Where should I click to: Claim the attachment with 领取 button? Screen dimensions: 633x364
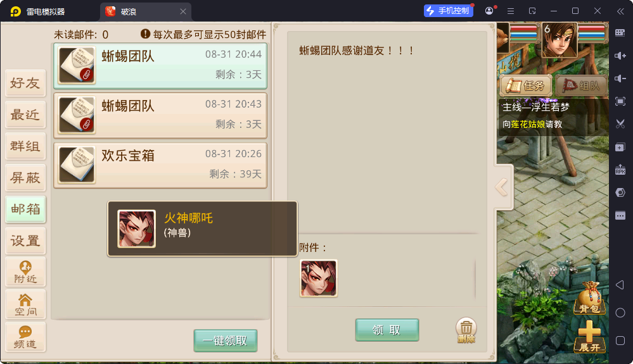click(x=387, y=330)
